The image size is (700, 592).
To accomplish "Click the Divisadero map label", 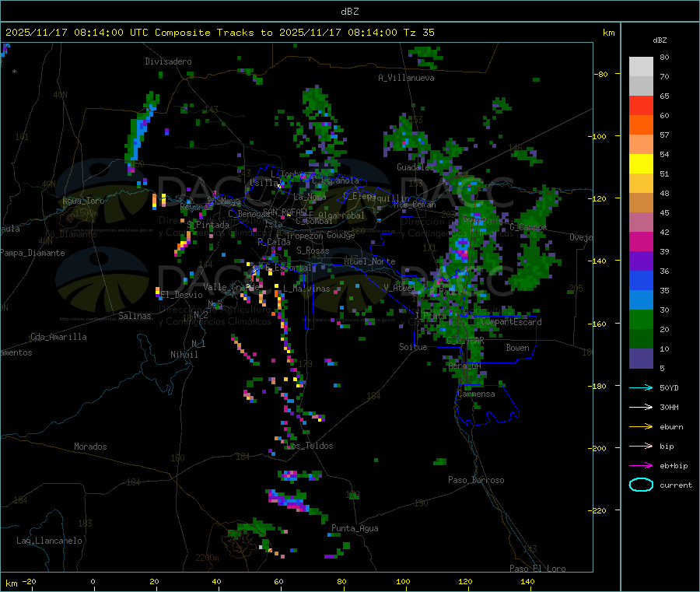I will point(168,61).
